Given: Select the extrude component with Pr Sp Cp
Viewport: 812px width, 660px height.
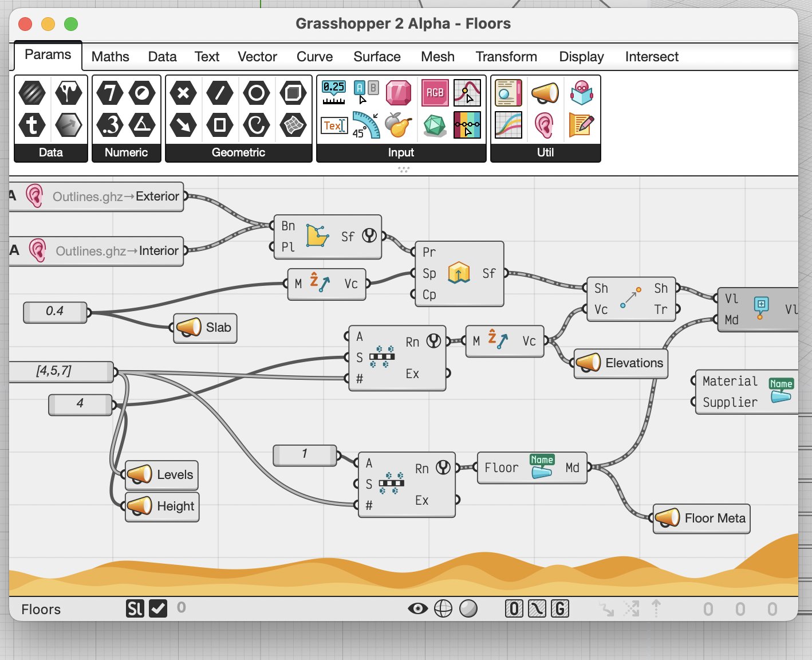Looking at the screenshot, I should point(459,273).
